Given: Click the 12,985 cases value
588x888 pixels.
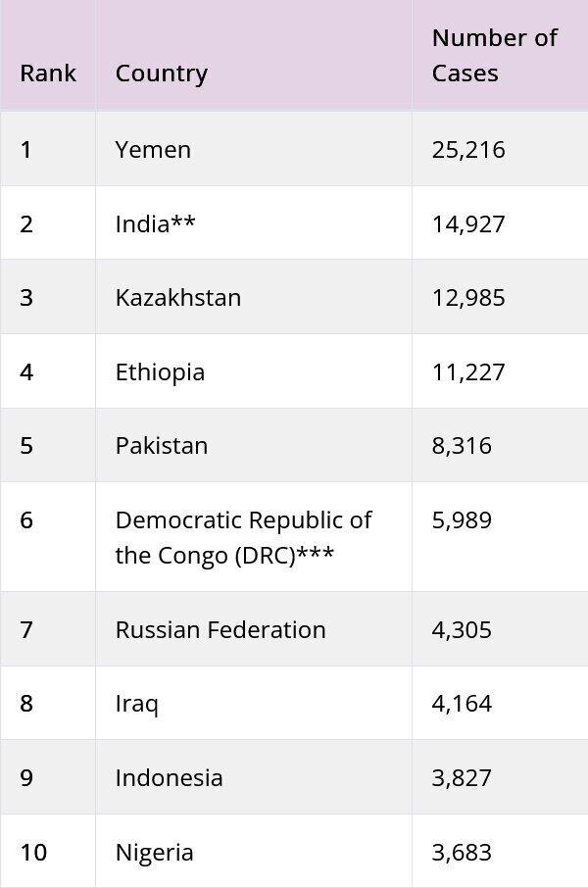Looking at the screenshot, I should (x=468, y=297).
